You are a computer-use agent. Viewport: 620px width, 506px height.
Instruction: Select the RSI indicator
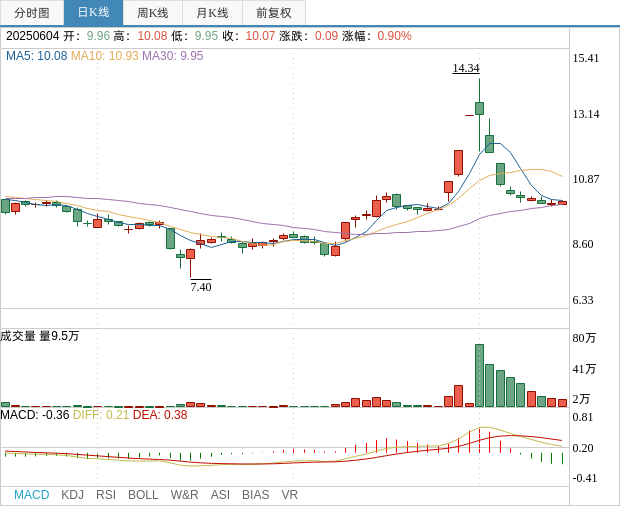click(x=106, y=495)
